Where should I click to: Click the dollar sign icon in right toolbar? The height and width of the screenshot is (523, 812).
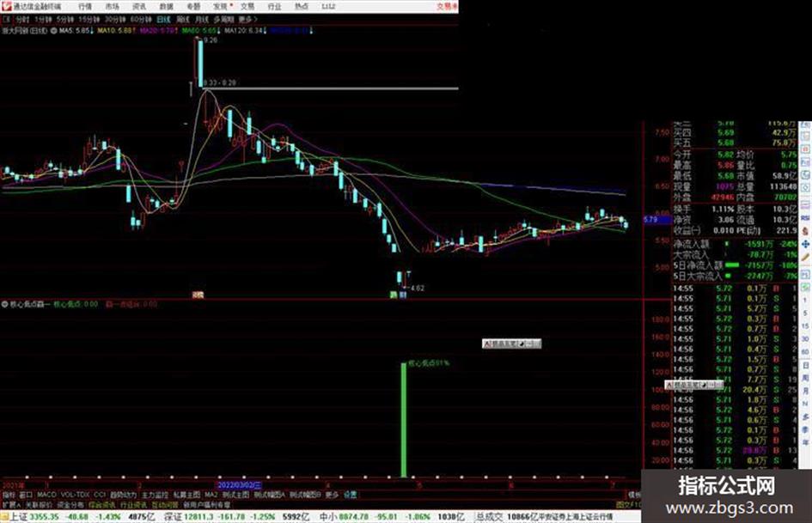805,231
